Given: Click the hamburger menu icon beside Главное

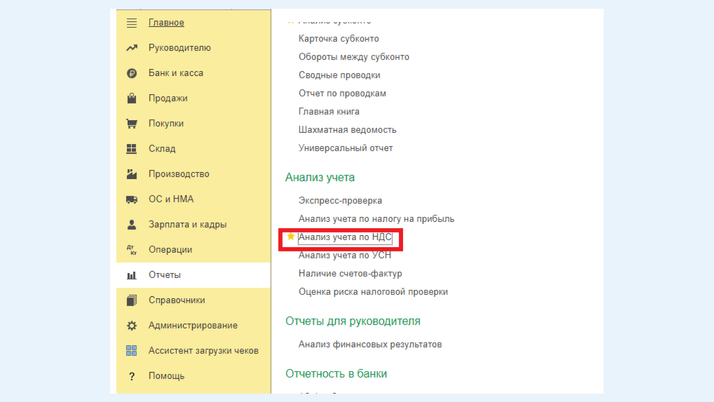Looking at the screenshot, I should [x=132, y=23].
